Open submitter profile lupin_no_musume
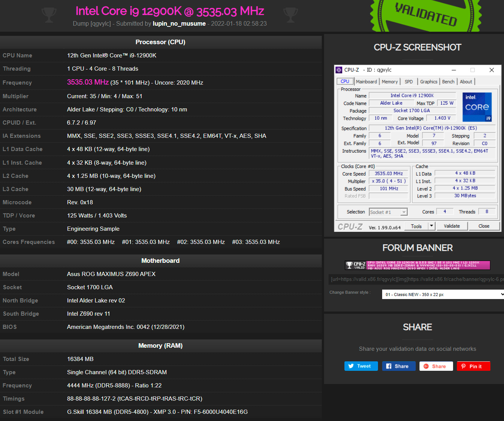504x421 pixels. pos(179,23)
